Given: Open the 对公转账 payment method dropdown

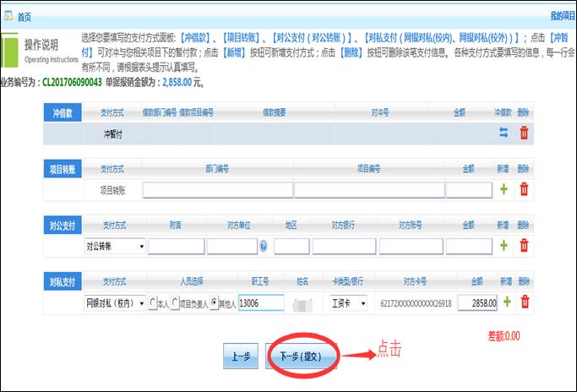Looking at the screenshot, I should tap(115, 246).
